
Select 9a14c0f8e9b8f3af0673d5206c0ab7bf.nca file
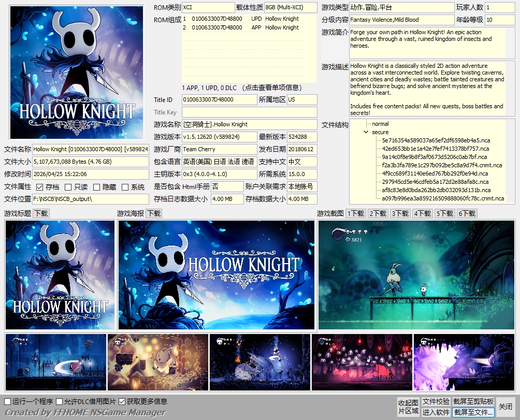(434, 157)
